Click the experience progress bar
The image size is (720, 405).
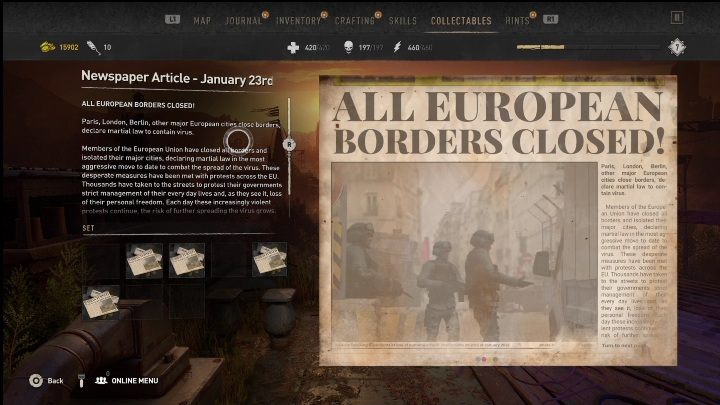(x=588, y=47)
